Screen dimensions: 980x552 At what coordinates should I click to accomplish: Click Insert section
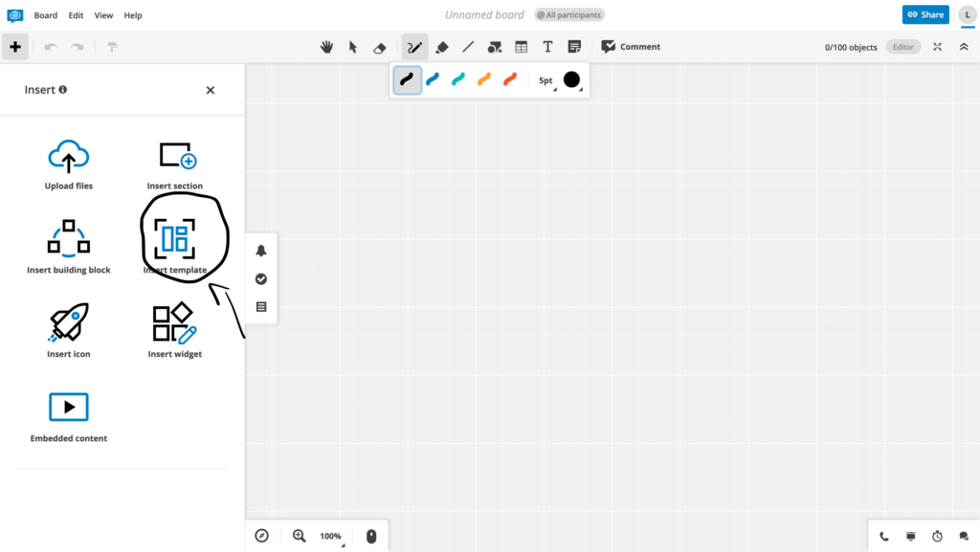[x=175, y=166]
